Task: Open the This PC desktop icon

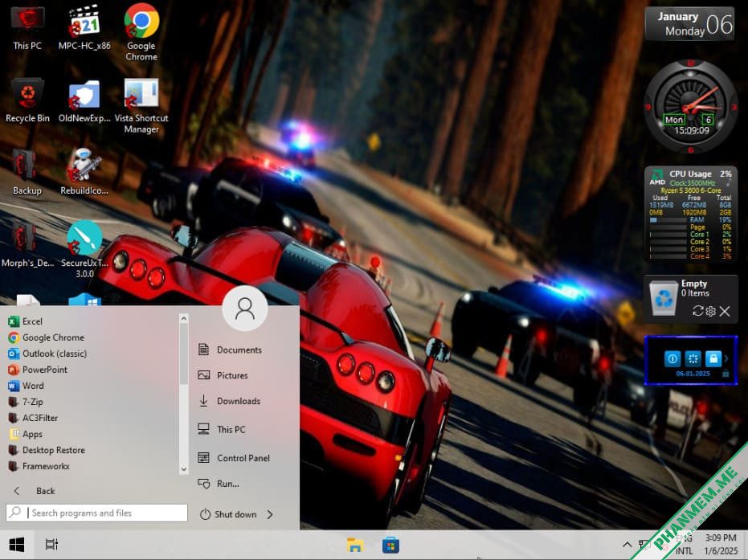Action: pos(27,29)
